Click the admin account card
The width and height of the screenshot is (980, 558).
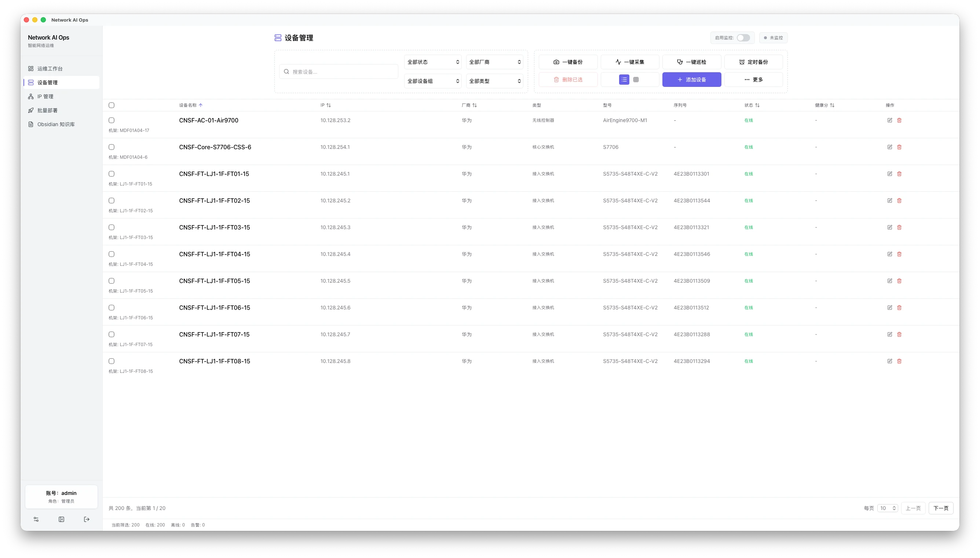click(x=61, y=497)
